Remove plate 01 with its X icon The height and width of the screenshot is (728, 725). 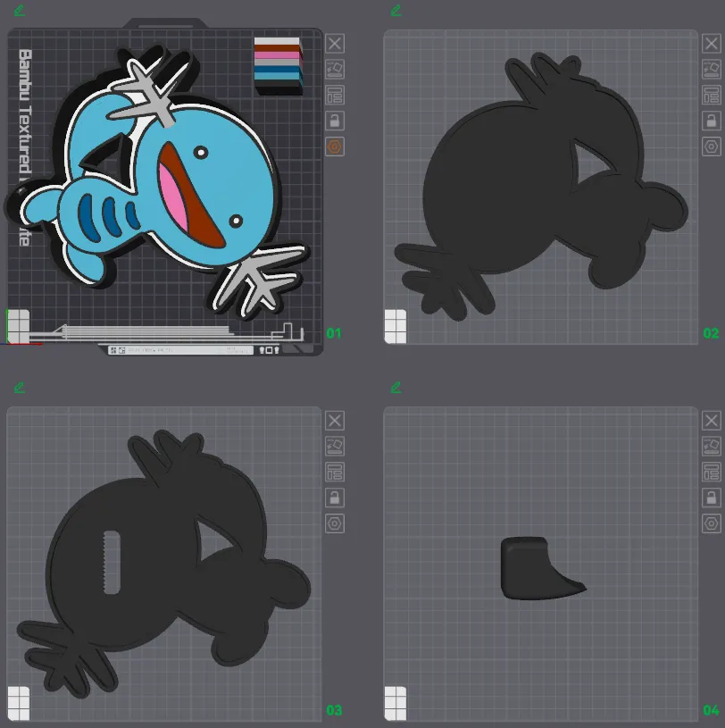[x=335, y=43]
